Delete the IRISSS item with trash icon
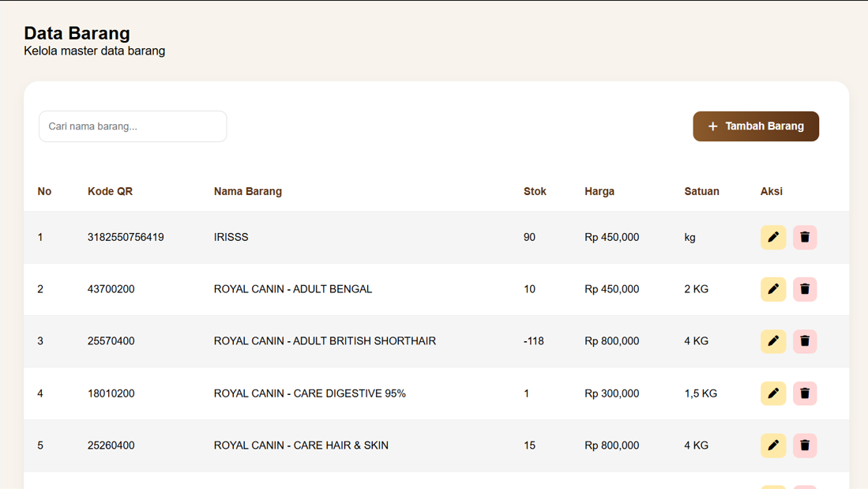 [x=805, y=237]
